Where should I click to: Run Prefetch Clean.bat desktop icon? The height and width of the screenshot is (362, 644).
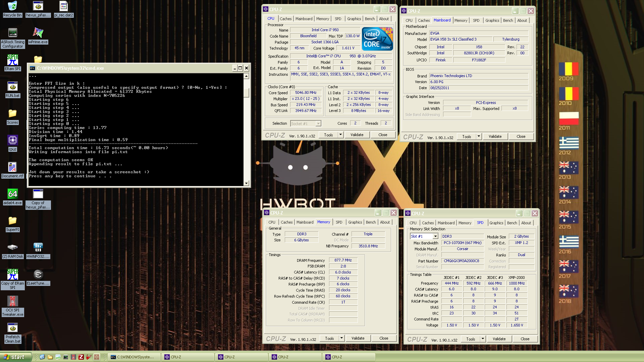12,333
